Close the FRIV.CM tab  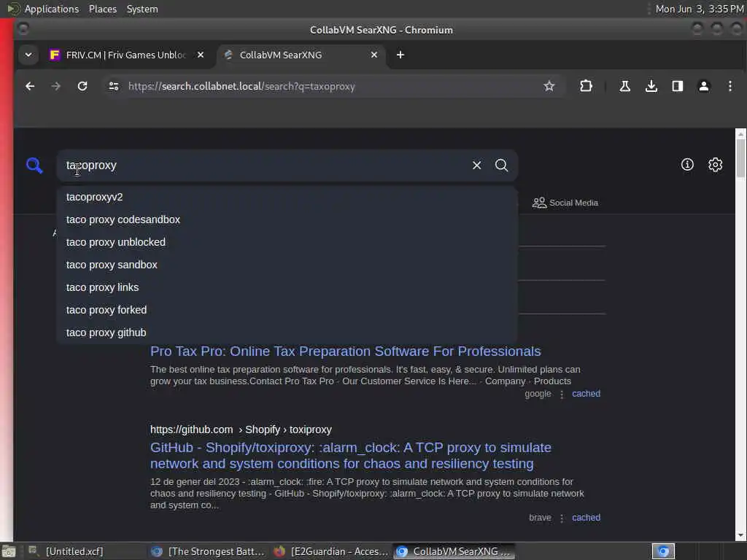[201, 55]
